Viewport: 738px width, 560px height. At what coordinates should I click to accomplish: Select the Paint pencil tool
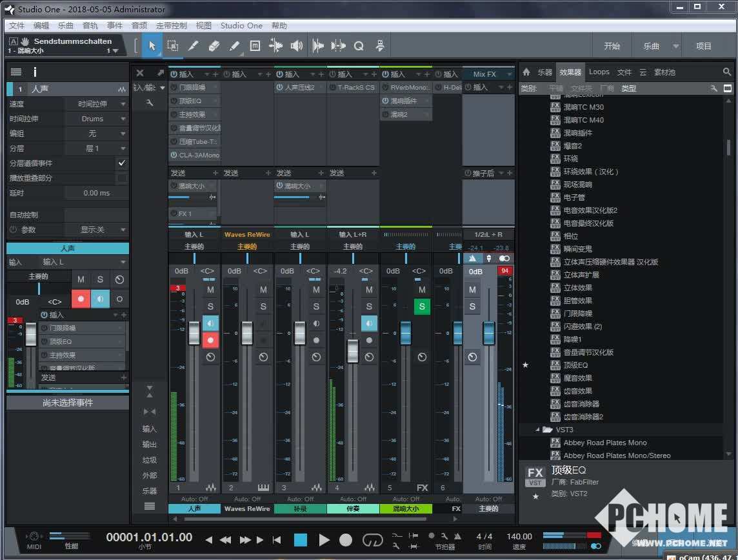(x=234, y=46)
